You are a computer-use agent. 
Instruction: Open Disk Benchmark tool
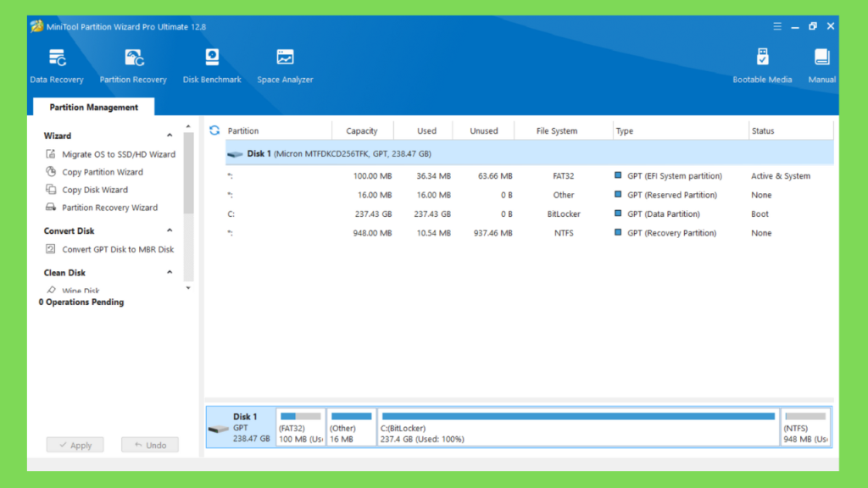(212, 66)
